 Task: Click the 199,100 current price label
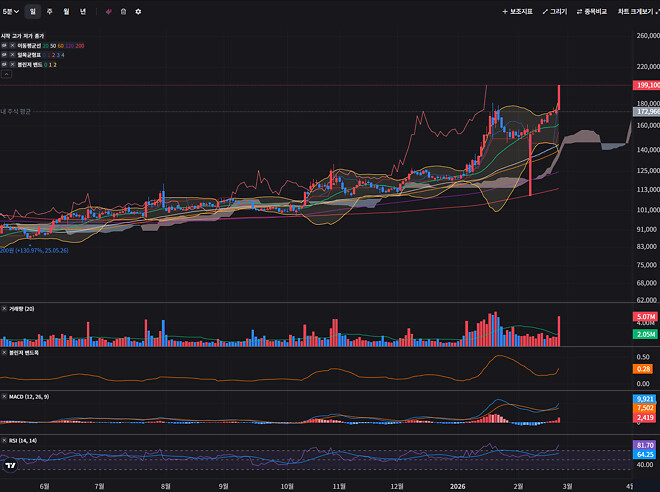[647, 85]
